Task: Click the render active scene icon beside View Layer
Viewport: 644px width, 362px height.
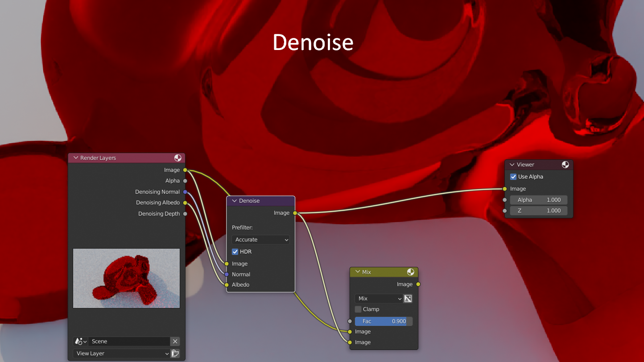Action: (175, 354)
